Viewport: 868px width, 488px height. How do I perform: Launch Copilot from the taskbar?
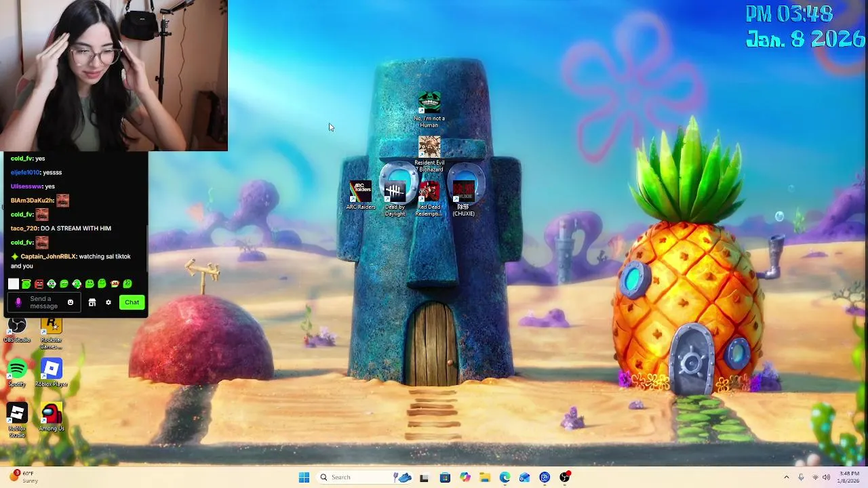[x=465, y=477]
